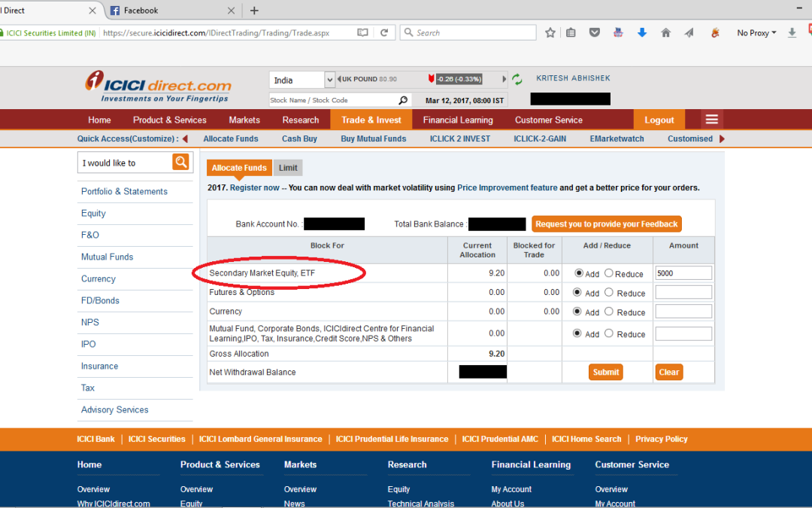Select Reduce for Futures & Options

[x=609, y=292]
